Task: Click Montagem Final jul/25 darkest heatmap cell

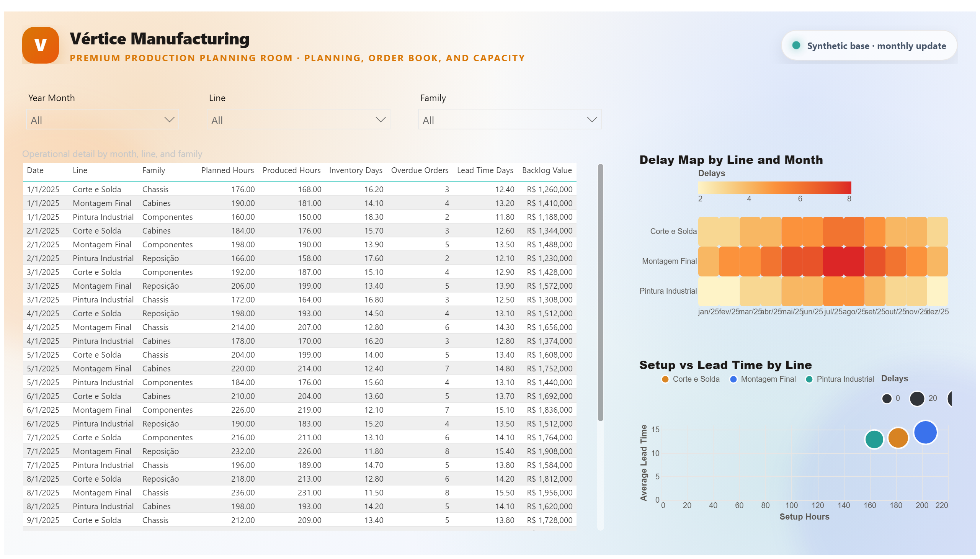Action: pyautogui.click(x=833, y=261)
